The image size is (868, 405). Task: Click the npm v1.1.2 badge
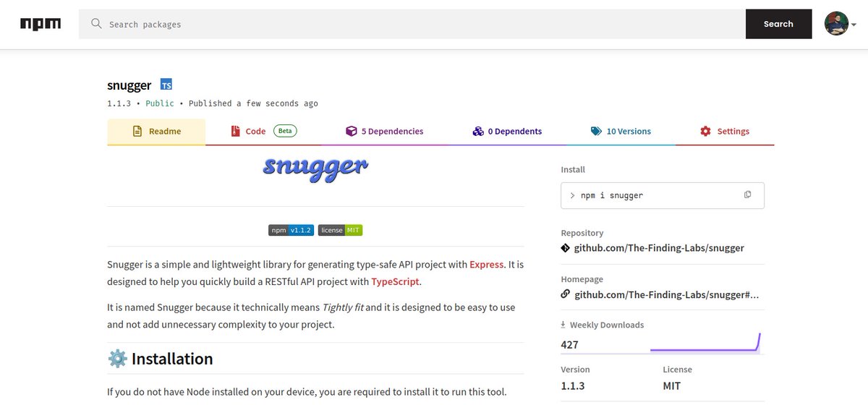point(291,230)
